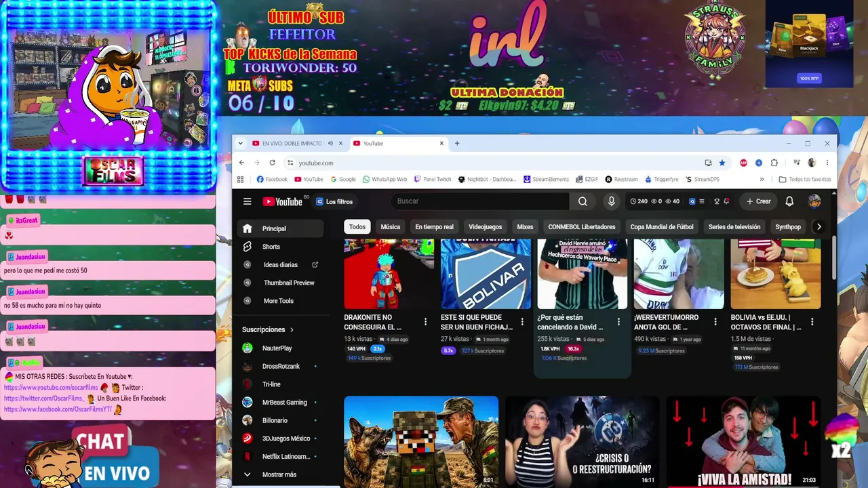Go back with the browser back arrow
The height and width of the screenshot is (488, 868).
tap(241, 163)
